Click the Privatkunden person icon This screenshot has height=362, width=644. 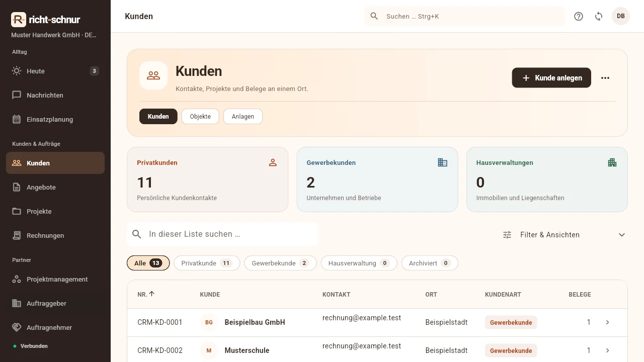click(x=273, y=162)
